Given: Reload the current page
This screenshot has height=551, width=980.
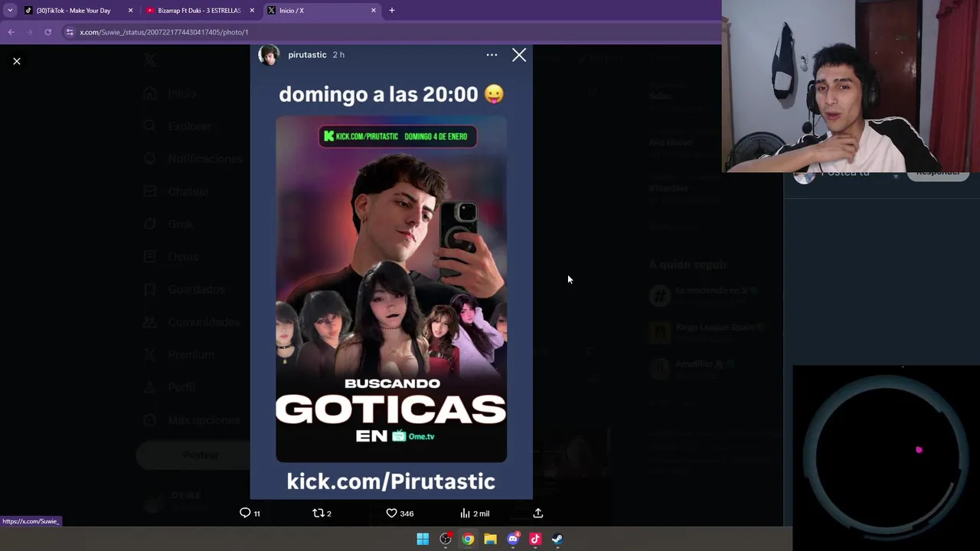Looking at the screenshot, I should tap(47, 32).
